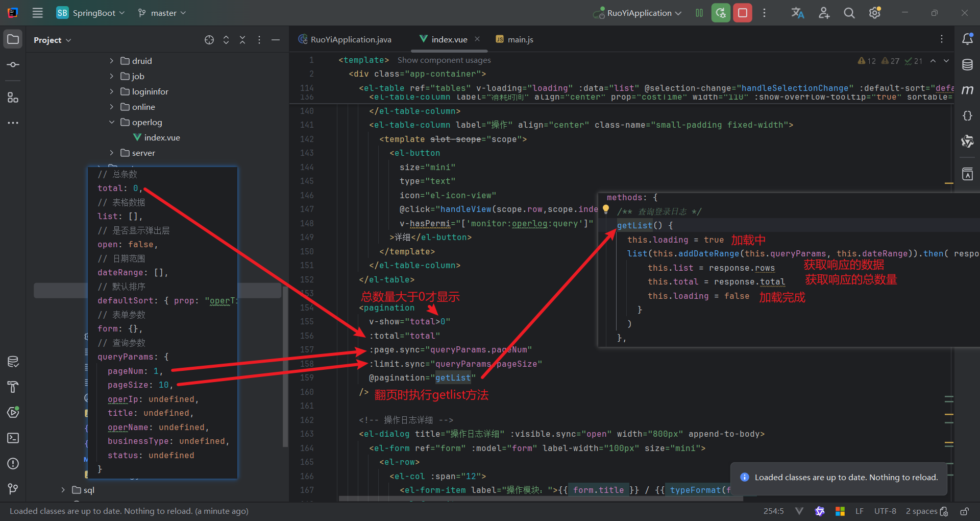
Task: Show more tool windows
Action: click(x=13, y=123)
